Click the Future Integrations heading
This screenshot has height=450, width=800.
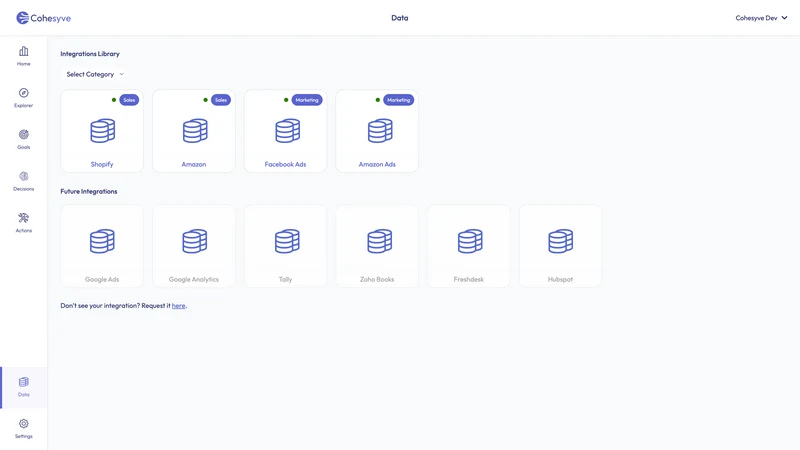coord(89,191)
